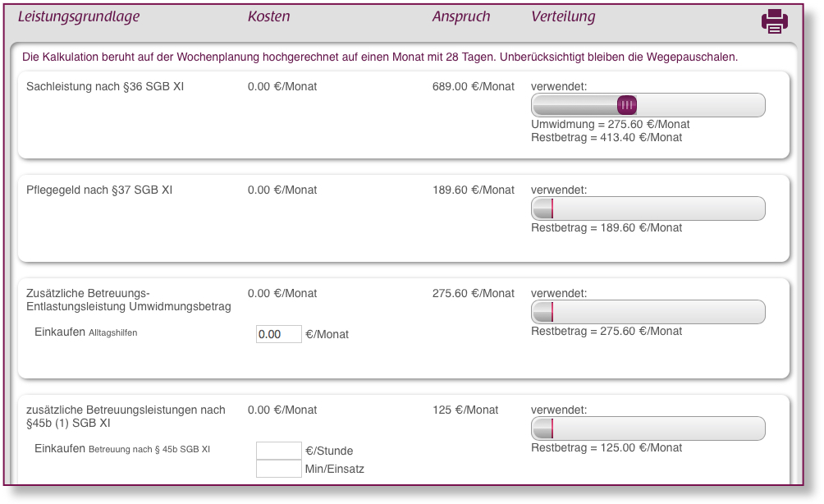The image size is (824, 504).
Task: Click 'Einkaufen Alltagshilfen' row label
Action: point(85,332)
